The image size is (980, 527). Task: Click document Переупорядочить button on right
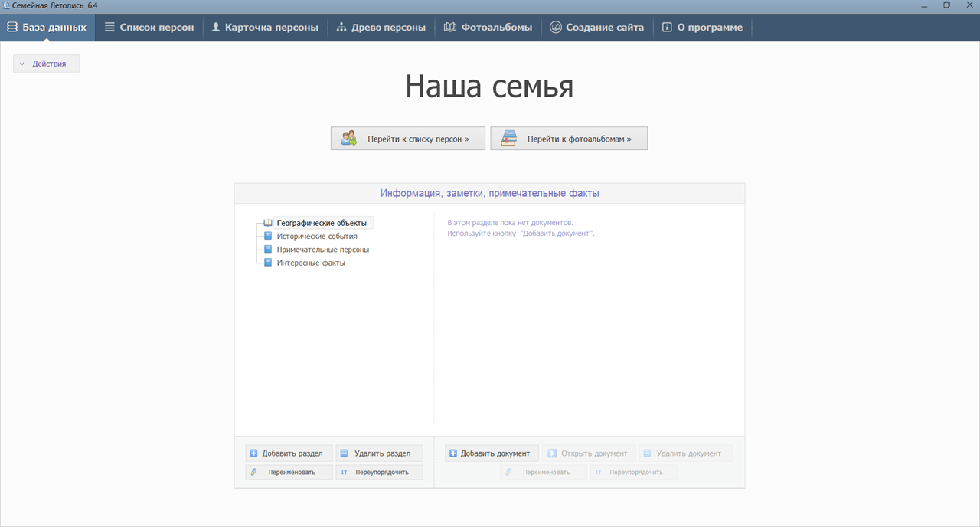pyautogui.click(x=633, y=472)
